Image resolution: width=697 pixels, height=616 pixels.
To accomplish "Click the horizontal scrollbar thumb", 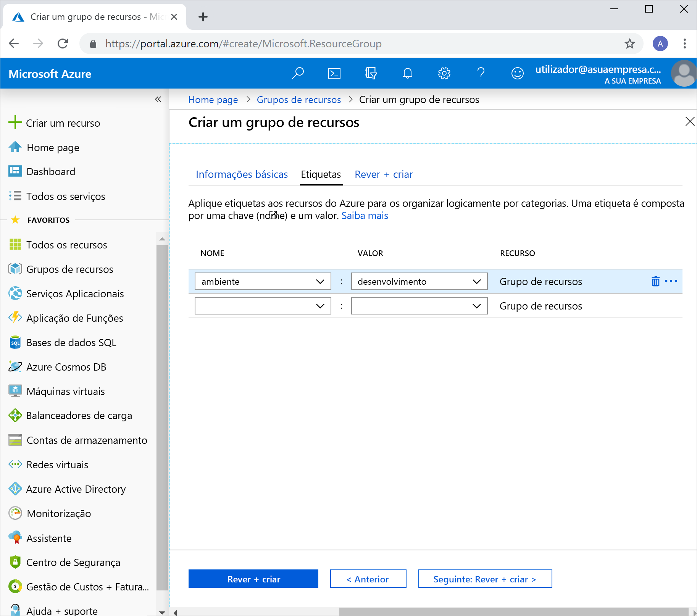I will 514,612.
